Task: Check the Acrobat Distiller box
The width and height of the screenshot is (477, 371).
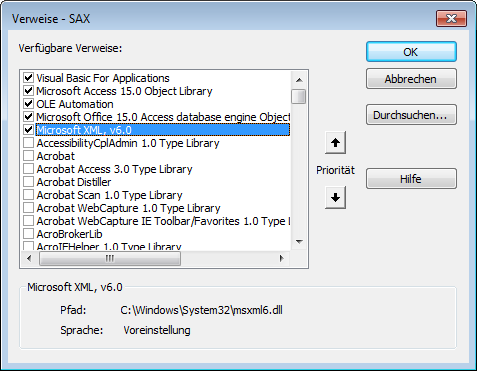Action: [28, 182]
